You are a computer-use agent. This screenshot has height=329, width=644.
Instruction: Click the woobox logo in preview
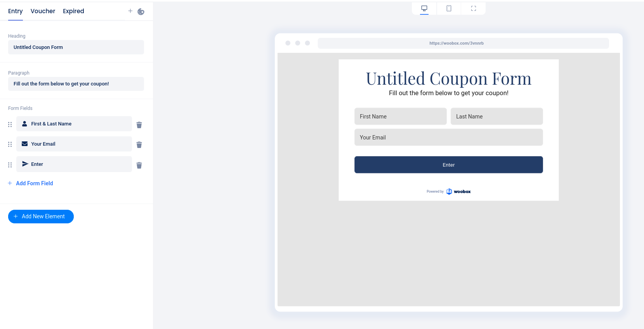click(458, 191)
